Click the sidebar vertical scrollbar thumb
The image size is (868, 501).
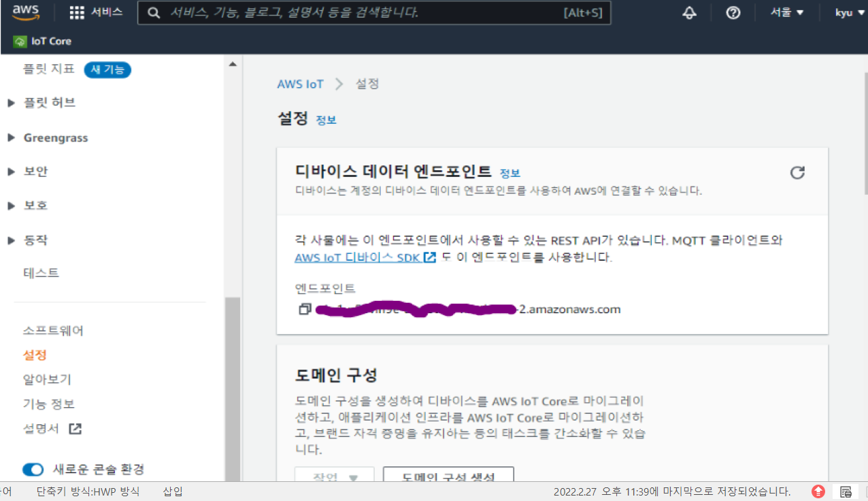click(x=233, y=389)
